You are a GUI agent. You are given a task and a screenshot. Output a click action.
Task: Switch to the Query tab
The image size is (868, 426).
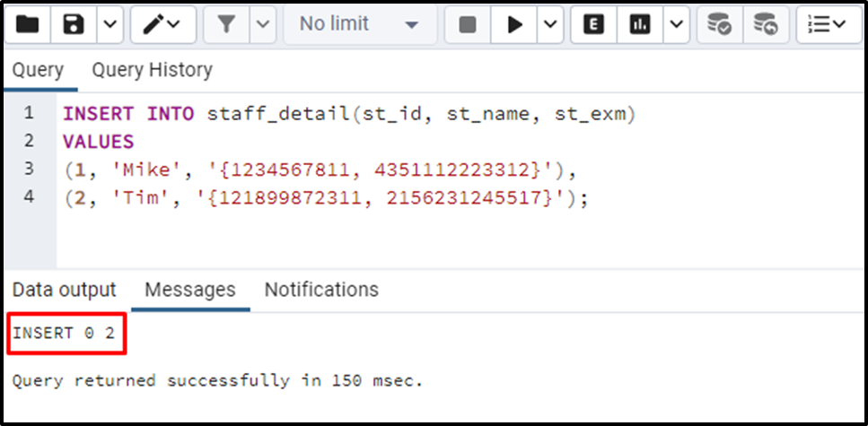tap(39, 70)
